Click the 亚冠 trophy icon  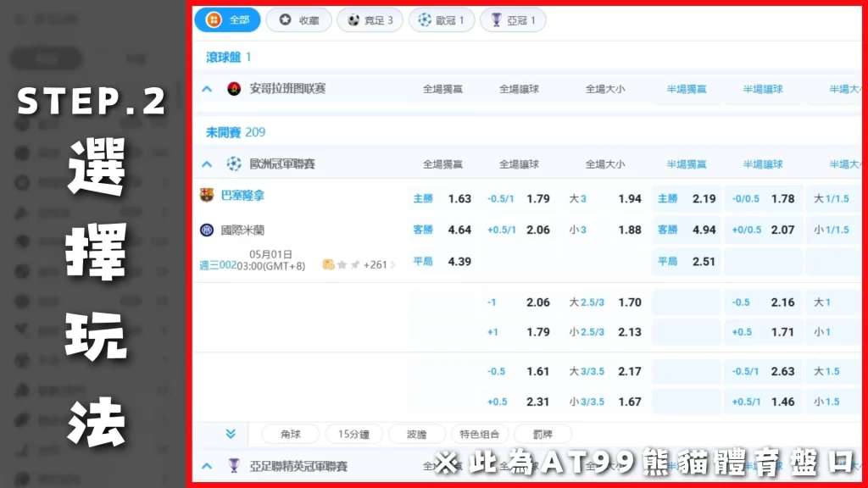pyautogui.click(x=495, y=19)
